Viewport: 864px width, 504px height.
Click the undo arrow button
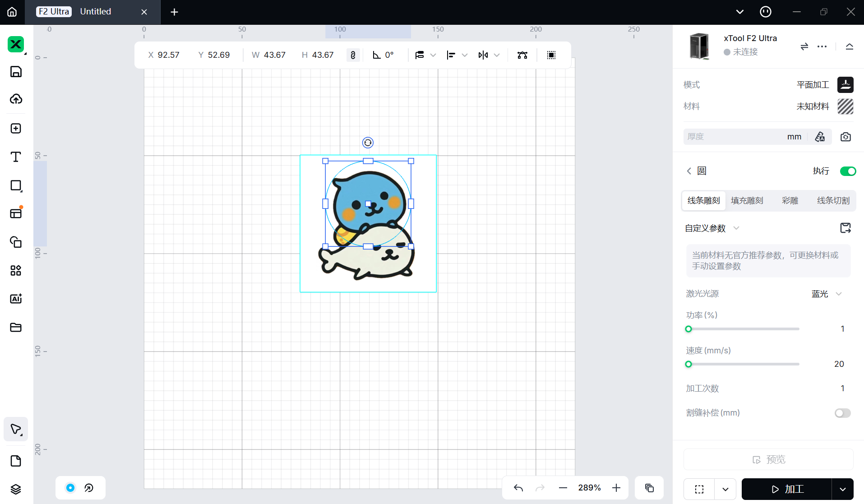518,488
